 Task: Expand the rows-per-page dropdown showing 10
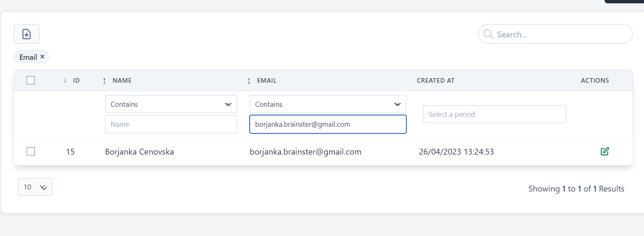[x=35, y=187]
